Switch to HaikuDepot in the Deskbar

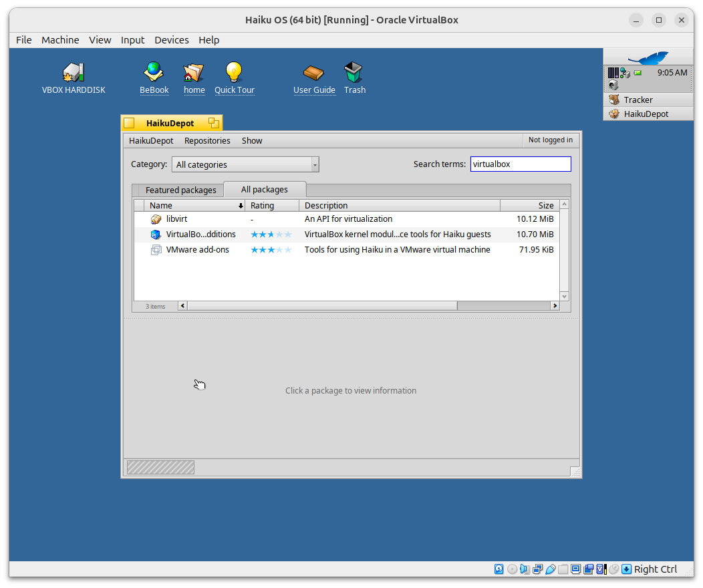[x=648, y=114]
